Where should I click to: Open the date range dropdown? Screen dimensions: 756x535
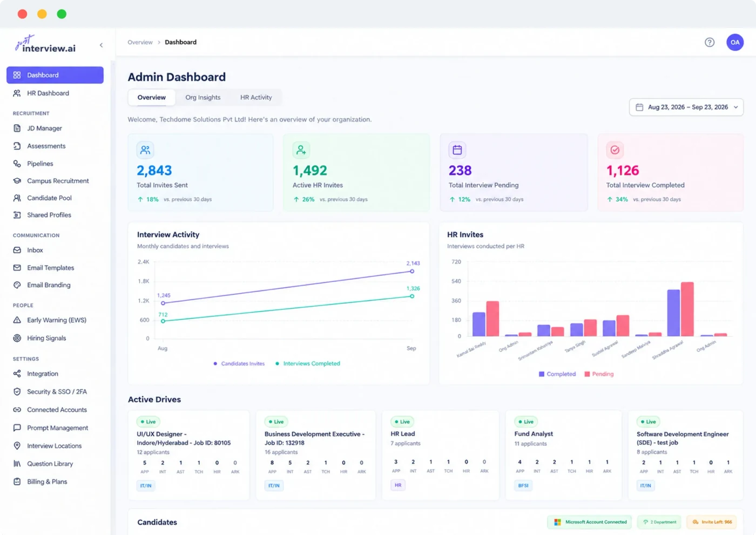(x=686, y=107)
